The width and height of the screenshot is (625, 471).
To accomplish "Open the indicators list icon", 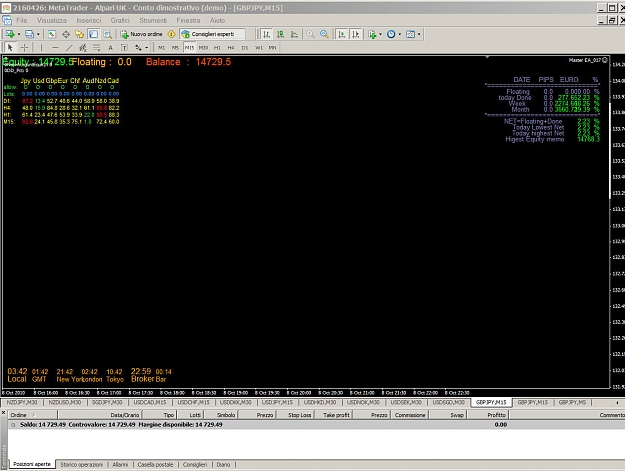I will pos(372,34).
